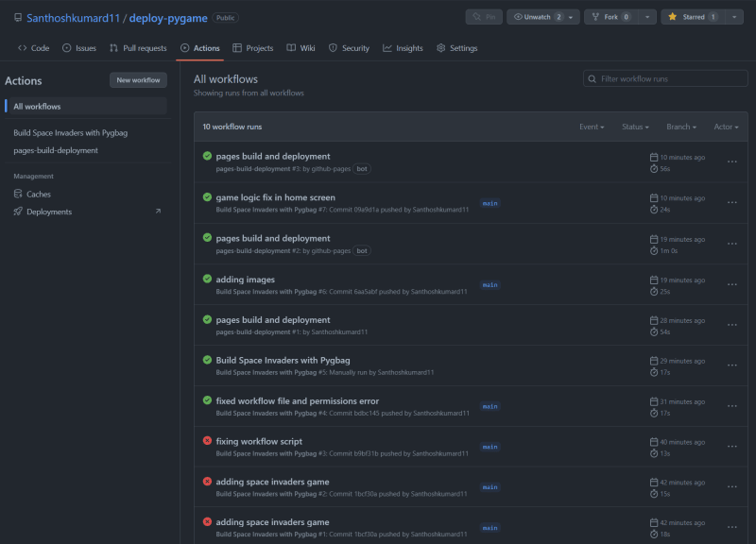Open the deploy-pygame repository link

(168, 18)
